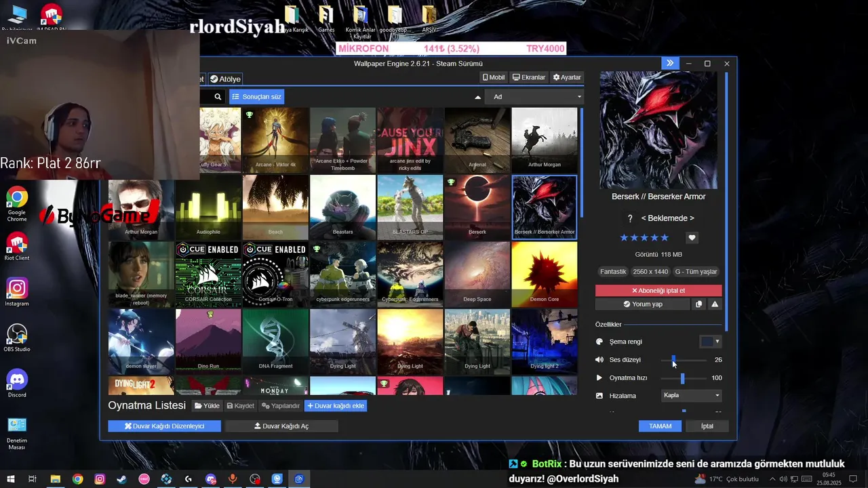Click the 2560 x 1440 resolution tag
The image size is (868, 488).
pos(650,272)
